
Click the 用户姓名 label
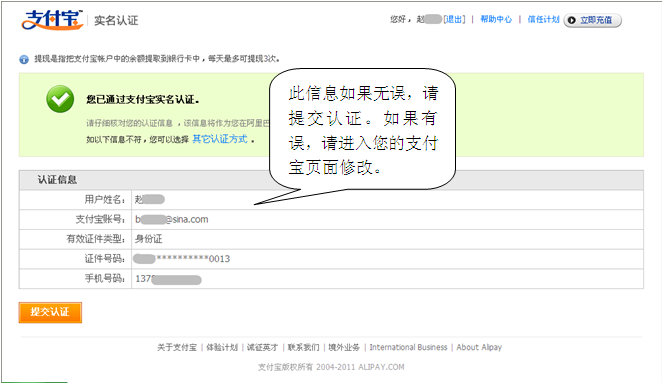(105, 199)
